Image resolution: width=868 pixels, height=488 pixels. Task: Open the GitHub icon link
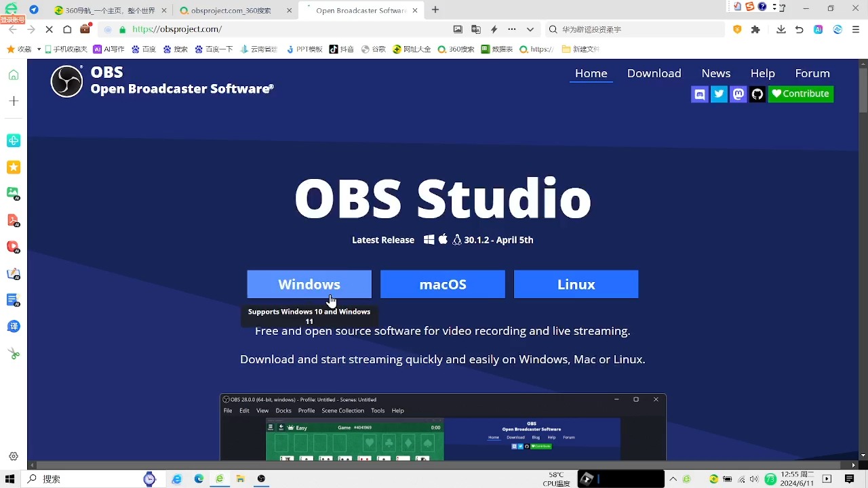coord(757,94)
